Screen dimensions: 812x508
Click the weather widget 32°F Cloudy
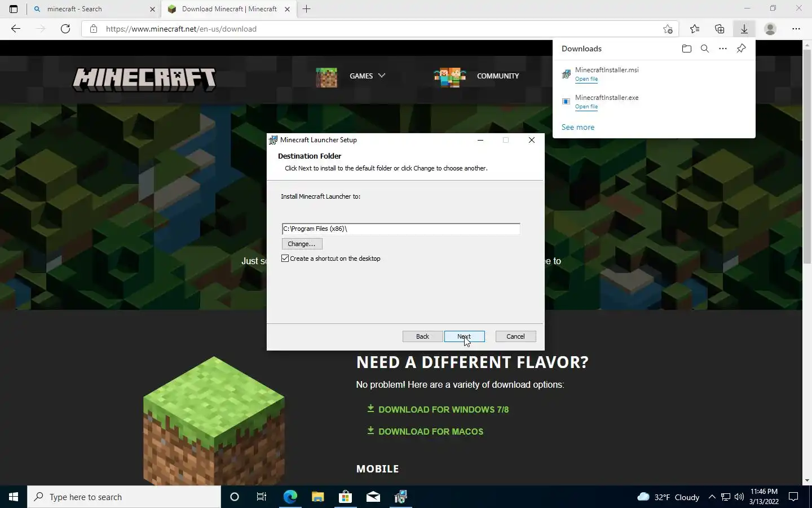click(668, 497)
